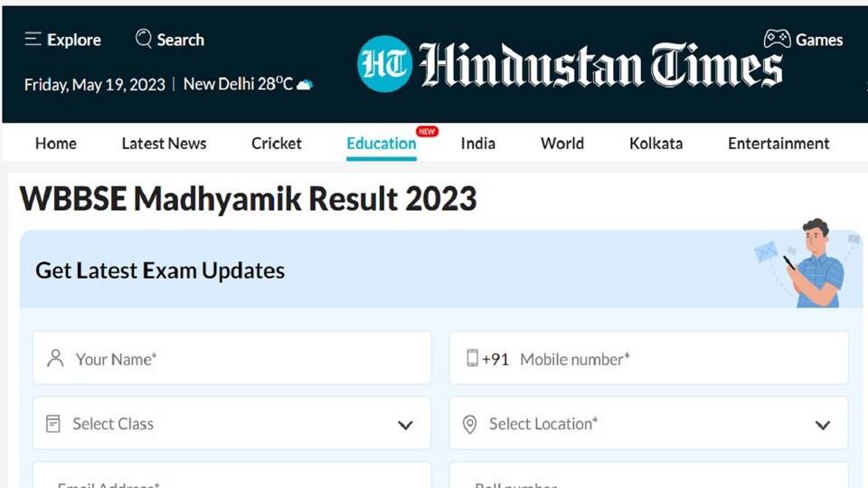Open the Explore hamburger menu icon

click(x=33, y=39)
